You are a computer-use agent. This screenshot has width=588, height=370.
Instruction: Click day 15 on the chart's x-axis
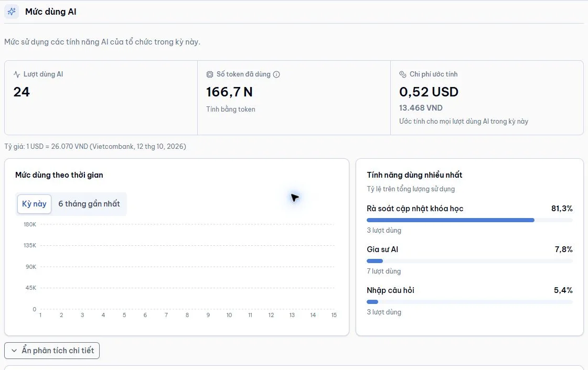click(x=334, y=315)
